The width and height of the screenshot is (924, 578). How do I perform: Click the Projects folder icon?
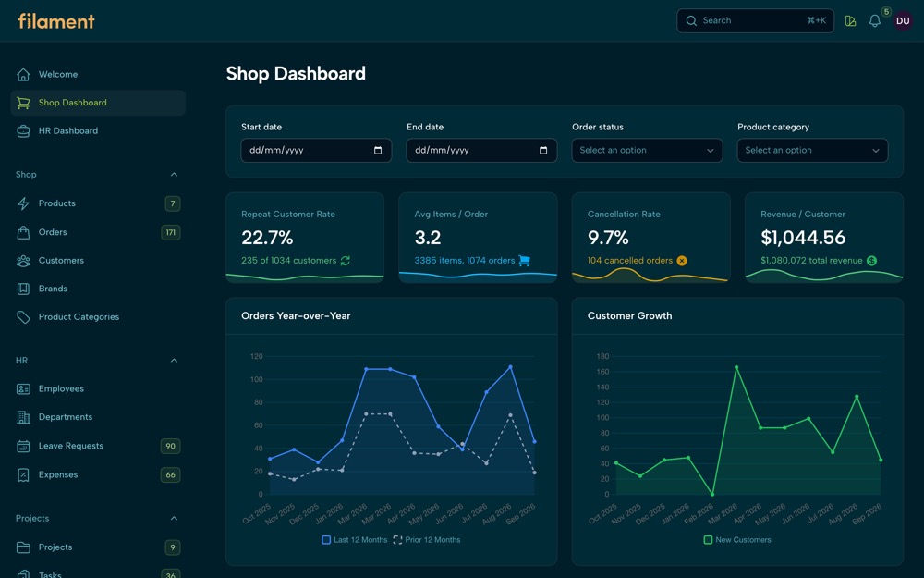coord(23,547)
